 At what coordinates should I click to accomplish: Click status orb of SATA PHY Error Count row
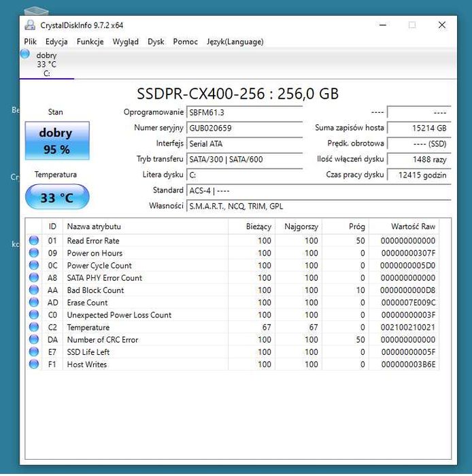[34, 277]
